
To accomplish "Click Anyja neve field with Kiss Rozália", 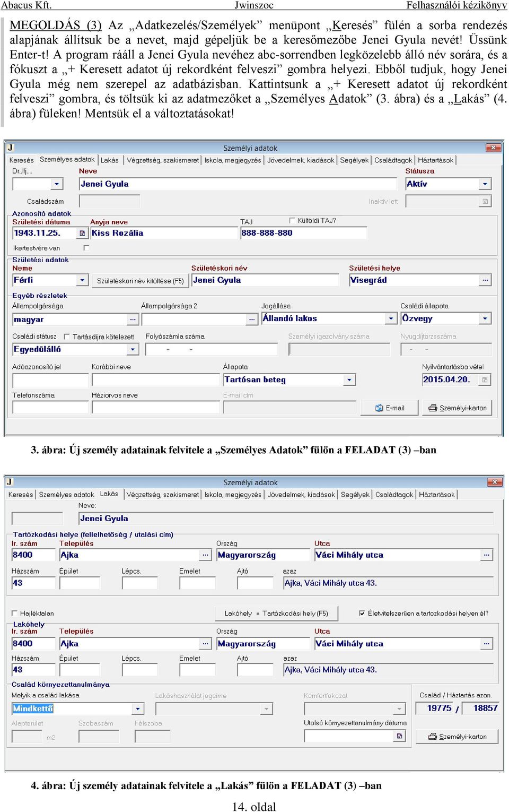I will tap(164, 233).
